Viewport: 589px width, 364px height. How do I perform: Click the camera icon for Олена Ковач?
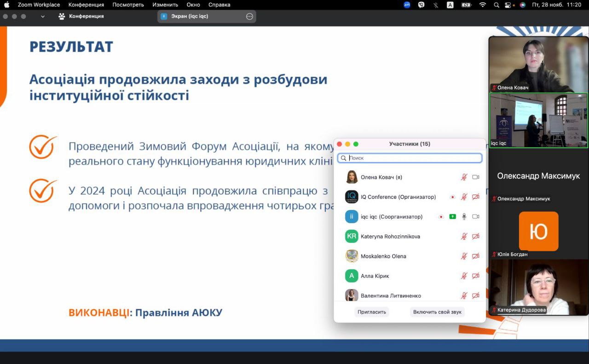point(476,177)
